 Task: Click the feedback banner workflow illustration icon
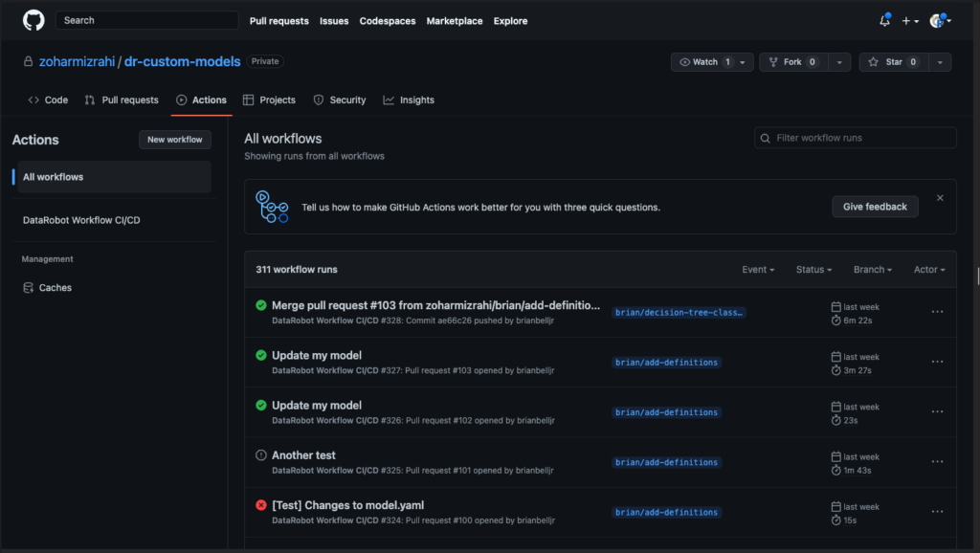coord(272,207)
